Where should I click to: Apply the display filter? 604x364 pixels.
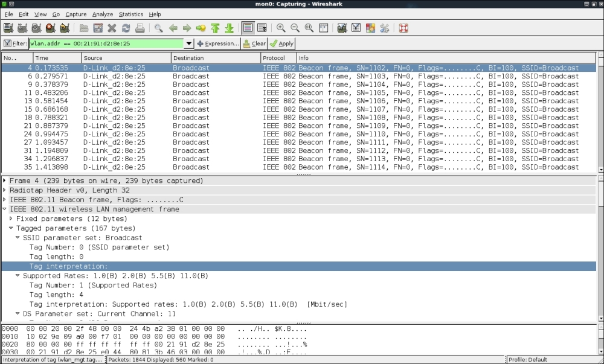281,43
